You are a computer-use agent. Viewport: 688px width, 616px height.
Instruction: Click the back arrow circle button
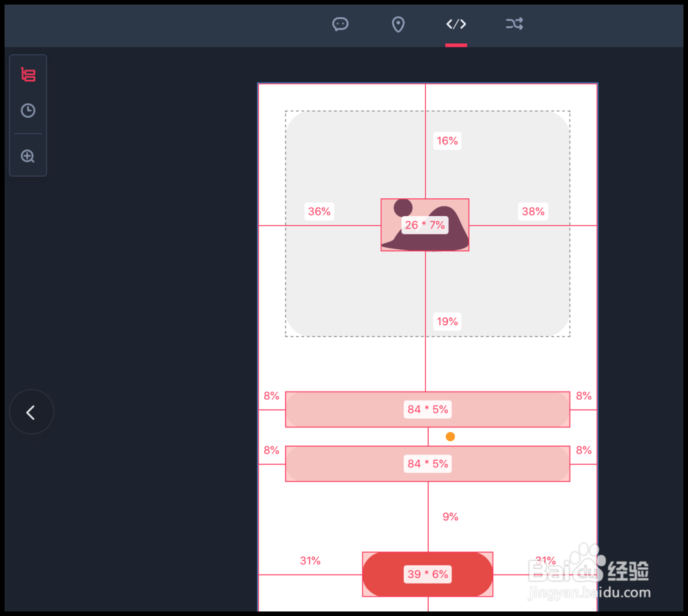pyautogui.click(x=32, y=412)
